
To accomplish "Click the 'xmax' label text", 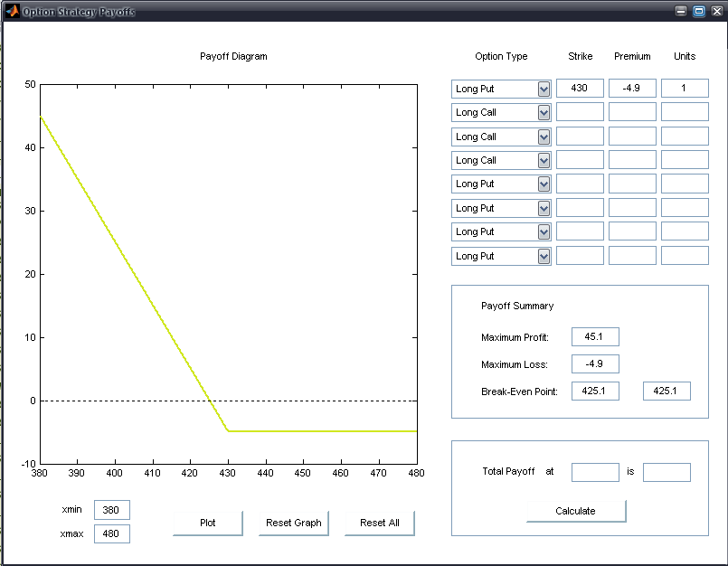I will point(72,534).
